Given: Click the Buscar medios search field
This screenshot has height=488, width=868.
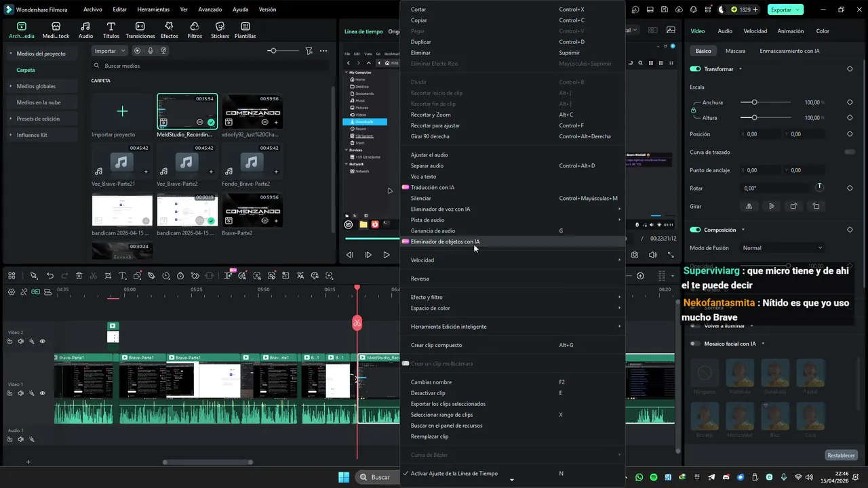Looking at the screenshot, I should point(210,66).
